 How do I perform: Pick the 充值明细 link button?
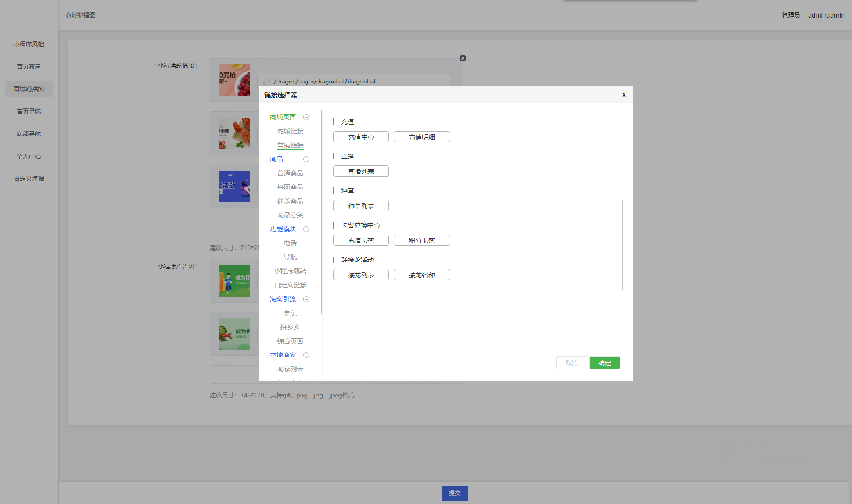[x=422, y=137]
